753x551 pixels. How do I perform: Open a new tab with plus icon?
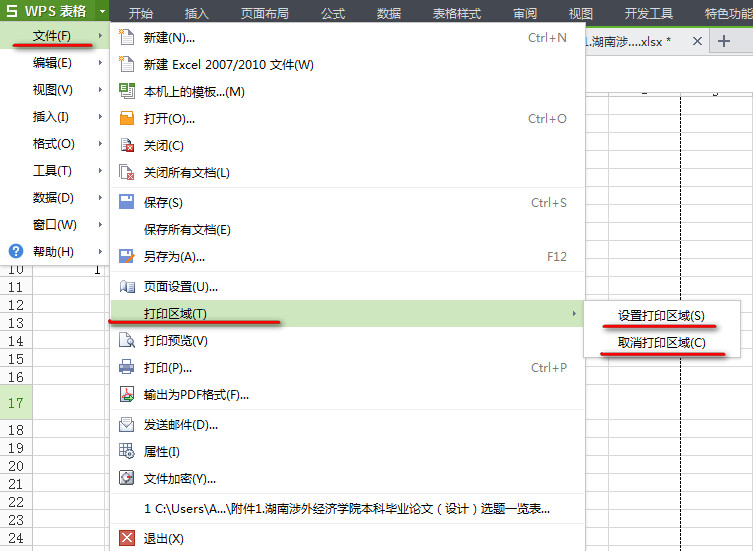tap(724, 41)
